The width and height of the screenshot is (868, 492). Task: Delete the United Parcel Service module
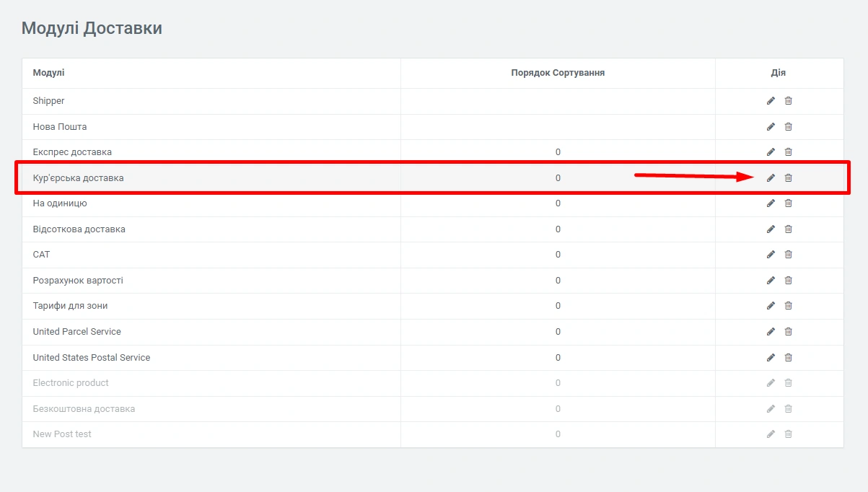(x=788, y=332)
